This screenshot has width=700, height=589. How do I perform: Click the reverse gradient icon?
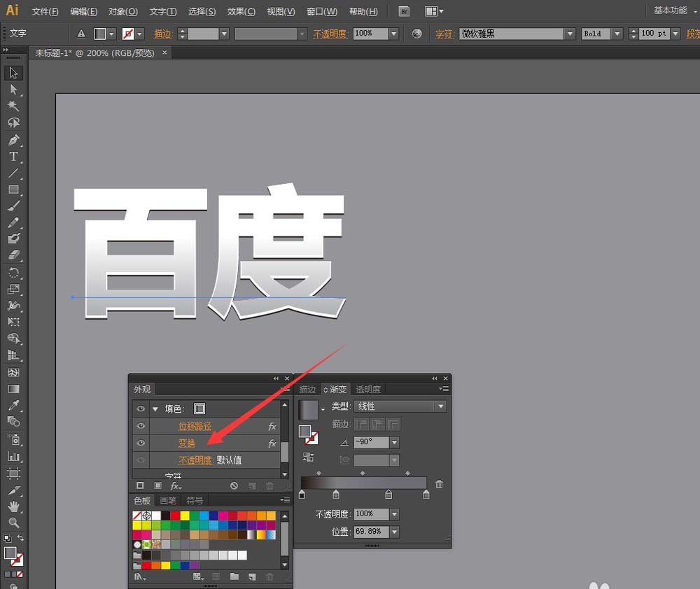tap(308, 457)
